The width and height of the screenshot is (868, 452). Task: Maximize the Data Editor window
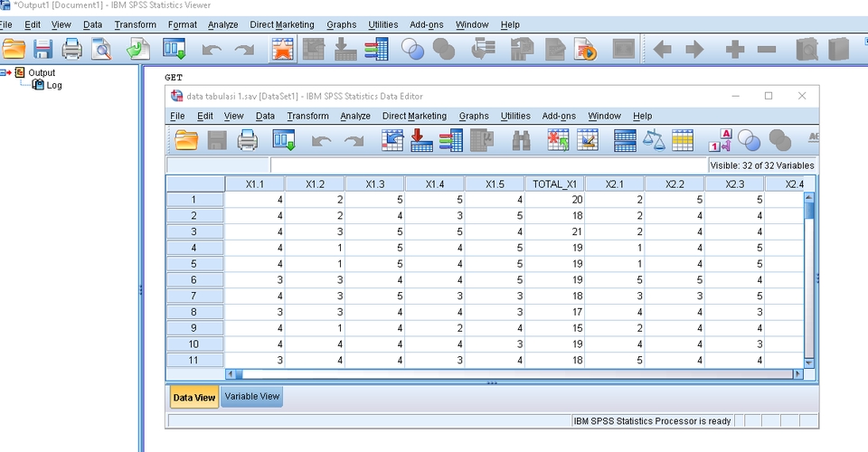[769, 96]
